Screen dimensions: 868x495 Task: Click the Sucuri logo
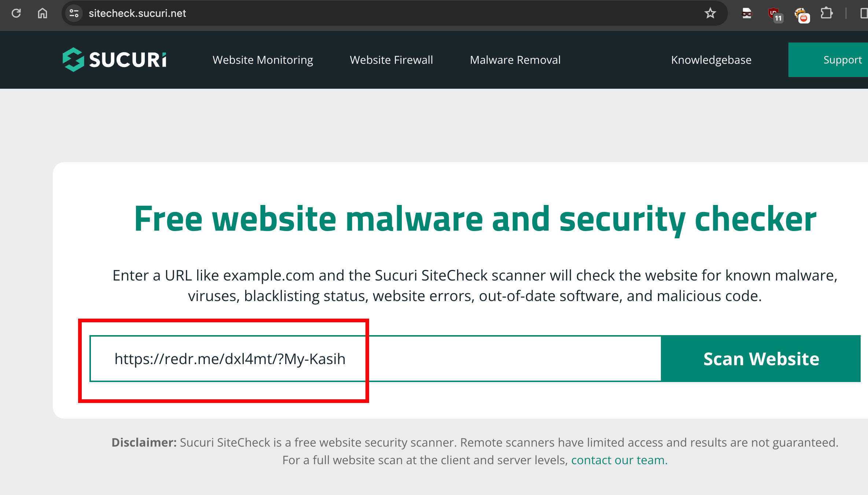(114, 59)
